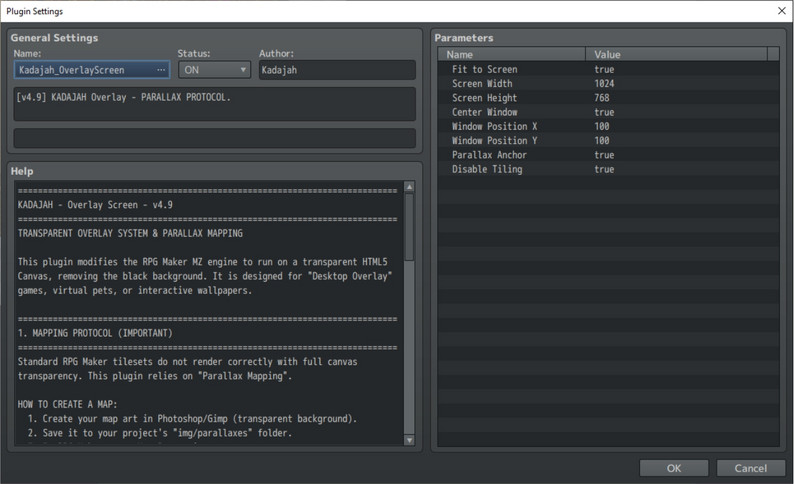The width and height of the screenshot is (794, 484).
Task: Click Center Window value true
Action: pos(604,112)
